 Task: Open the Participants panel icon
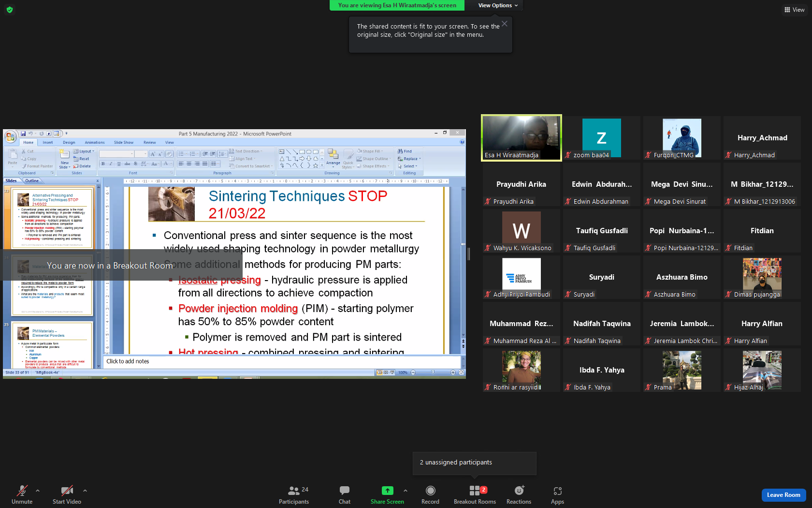[293, 491]
